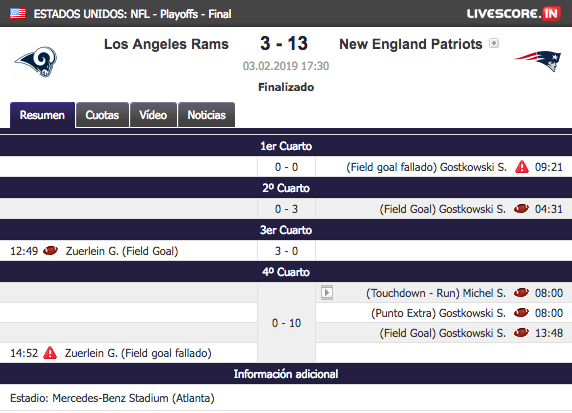Play the Michel touchdown video clip
Image resolution: width=572 pixels, height=413 pixels.
click(327, 293)
